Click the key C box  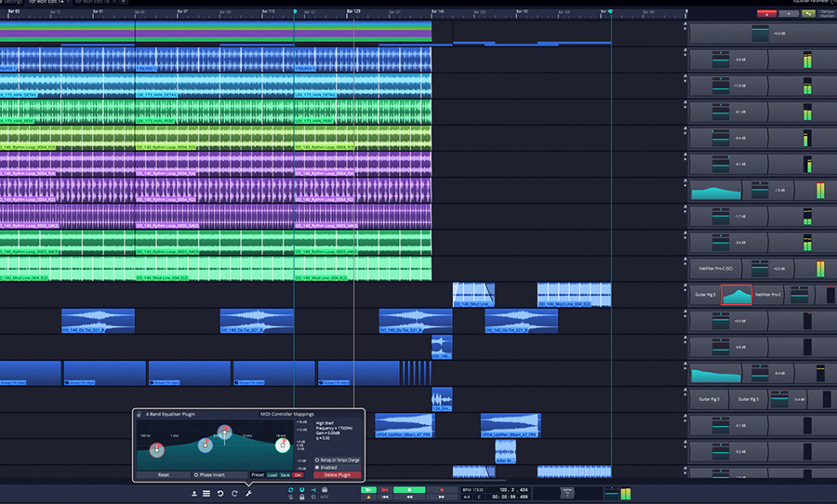[479, 497]
